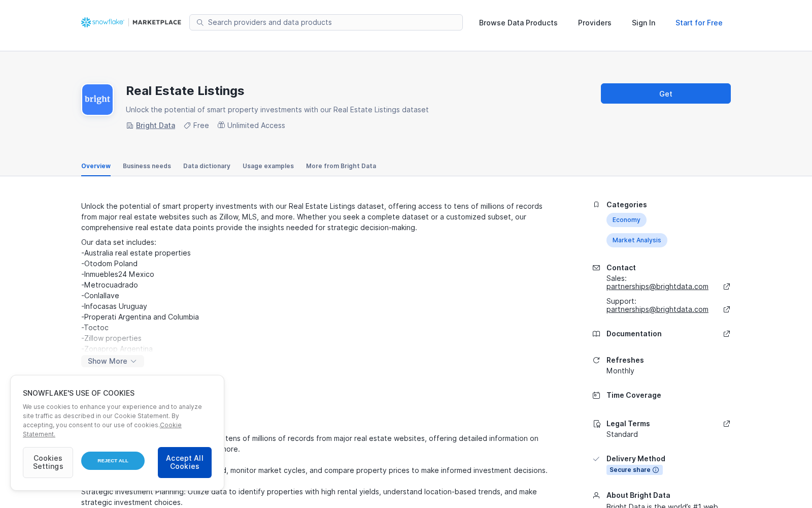This screenshot has height=508, width=812.
Task: Switch to the Overview tab
Action: pyautogui.click(x=96, y=166)
